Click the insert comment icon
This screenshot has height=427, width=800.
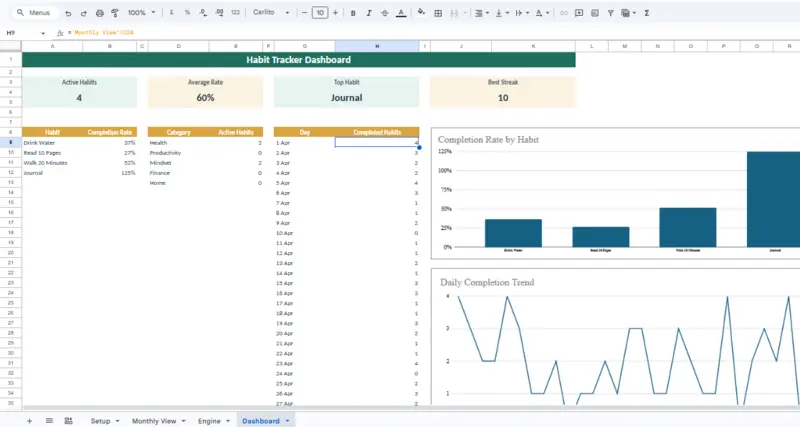pyautogui.click(x=579, y=13)
